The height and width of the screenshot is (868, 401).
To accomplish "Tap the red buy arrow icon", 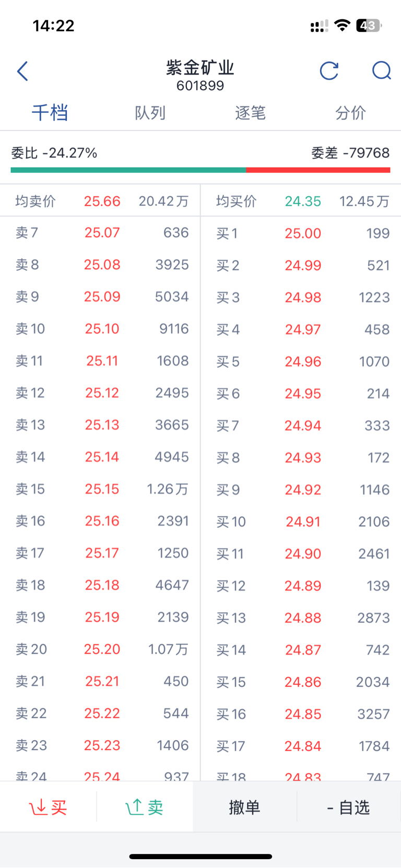I will [x=38, y=807].
